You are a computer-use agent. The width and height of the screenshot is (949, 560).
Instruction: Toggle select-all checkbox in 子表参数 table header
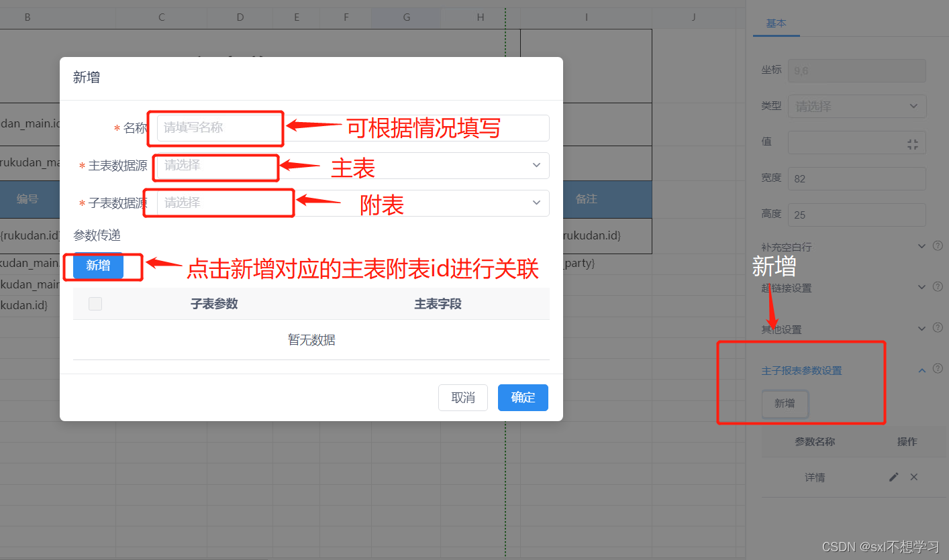(x=95, y=304)
